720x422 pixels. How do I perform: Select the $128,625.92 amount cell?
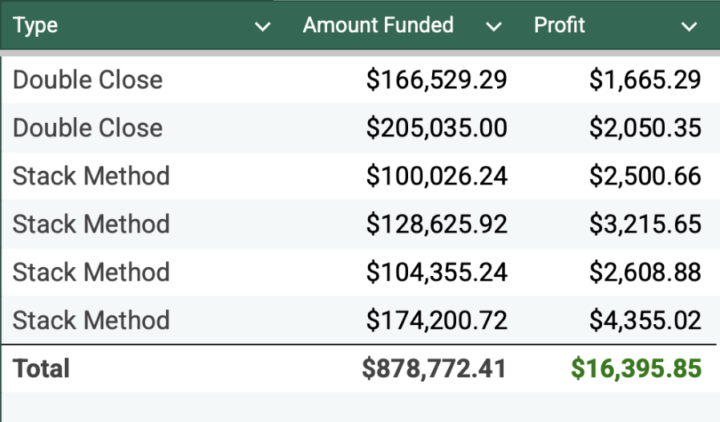click(x=437, y=224)
